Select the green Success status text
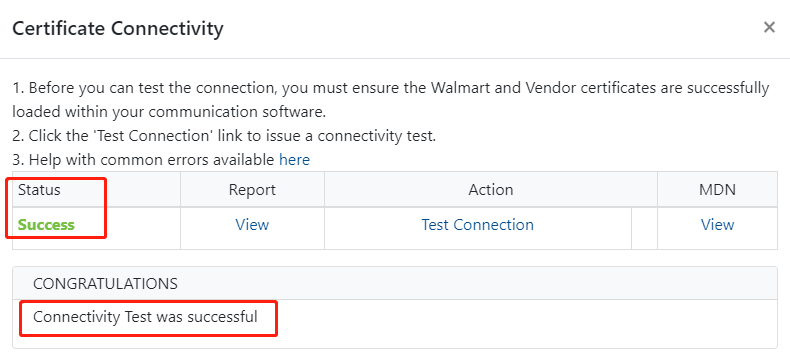The width and height of the screenshot is (790, 360). (x=46, y=225)
